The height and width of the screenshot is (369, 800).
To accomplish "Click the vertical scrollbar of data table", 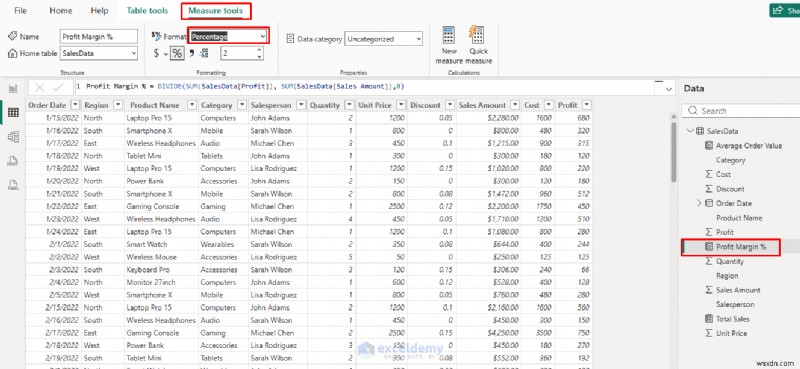I will point(673,153).
